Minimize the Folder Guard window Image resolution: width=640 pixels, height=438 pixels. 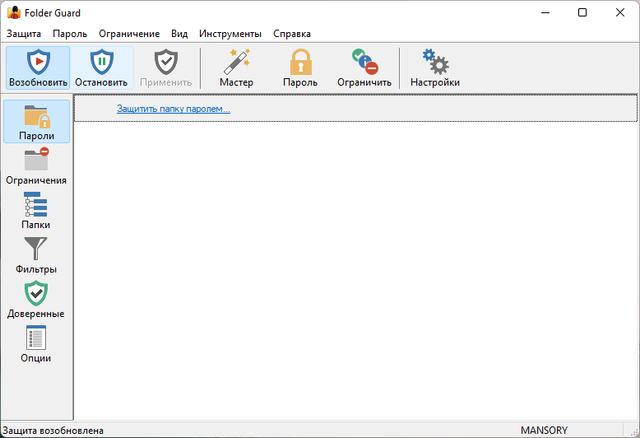point(545,13)
